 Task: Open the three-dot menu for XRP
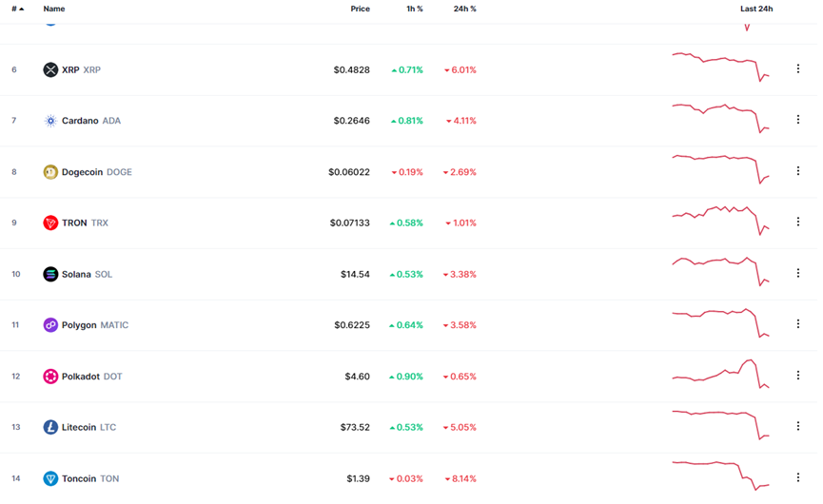click(x=798, y=69)
